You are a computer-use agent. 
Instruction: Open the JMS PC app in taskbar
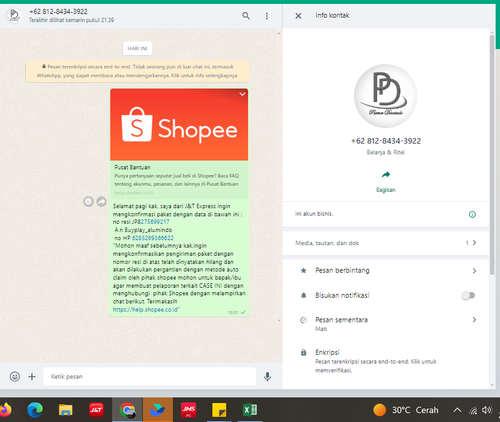(188, 410)
